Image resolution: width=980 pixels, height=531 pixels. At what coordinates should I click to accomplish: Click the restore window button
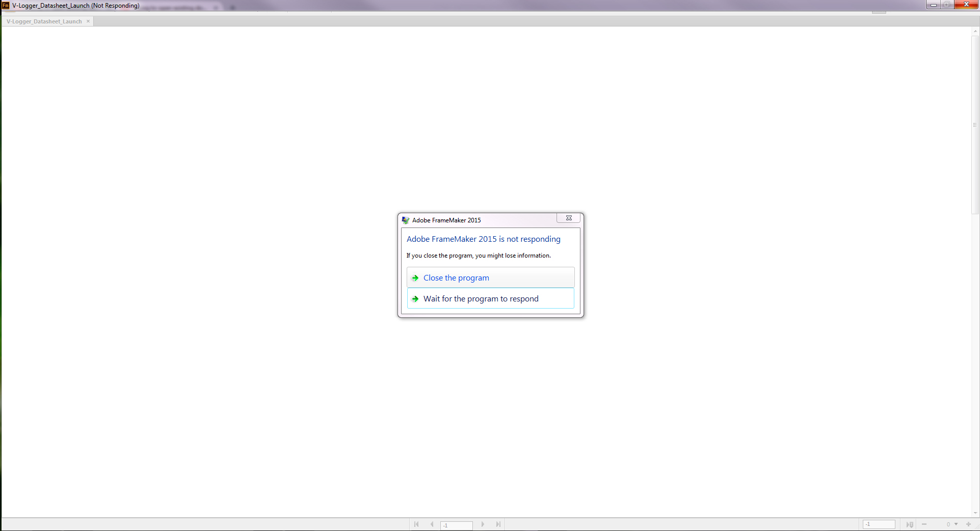[x=946, y=5]
